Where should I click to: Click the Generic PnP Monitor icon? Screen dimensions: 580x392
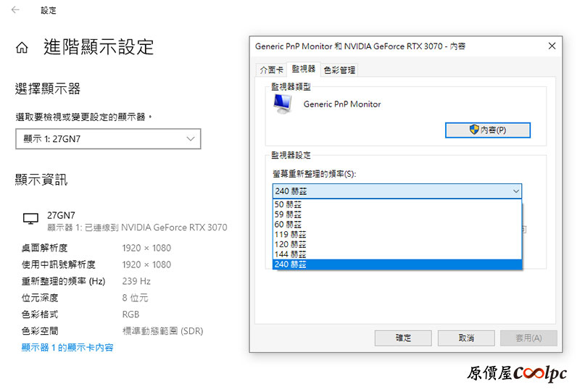click(283, 104)
